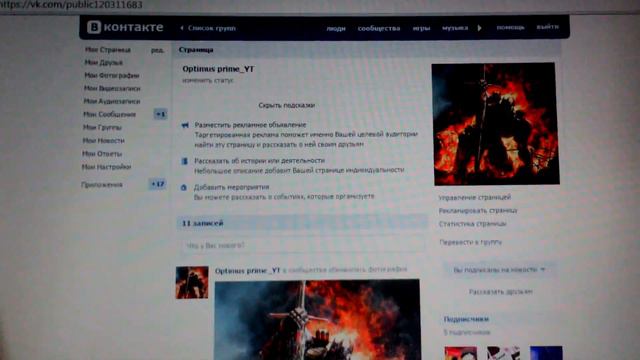Open Мои Новости in sidebar

tap(104, 140)
